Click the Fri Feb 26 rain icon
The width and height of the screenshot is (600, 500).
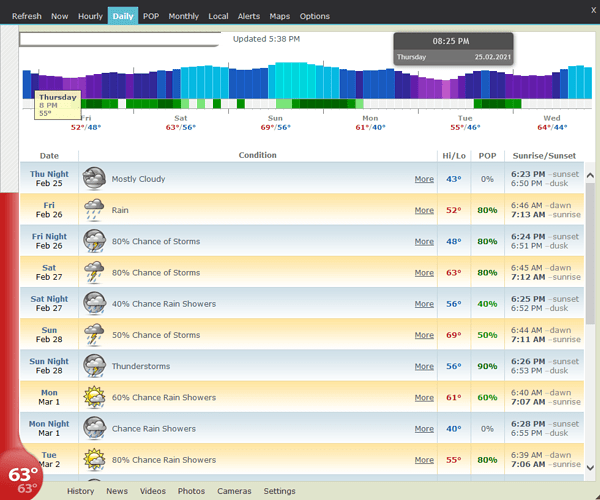(x=95, y=210)
